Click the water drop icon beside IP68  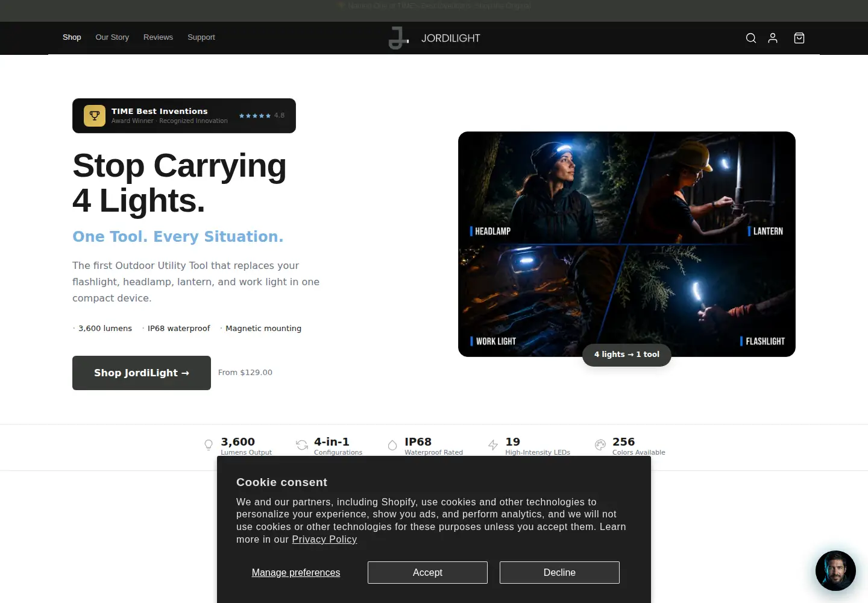392,445
